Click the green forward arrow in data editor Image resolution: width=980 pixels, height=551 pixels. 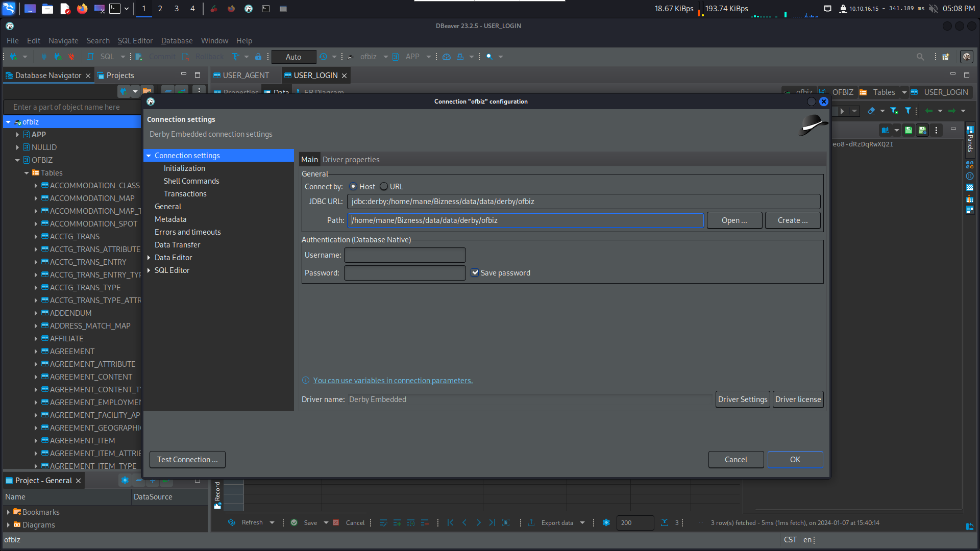[x=952, y=111]
